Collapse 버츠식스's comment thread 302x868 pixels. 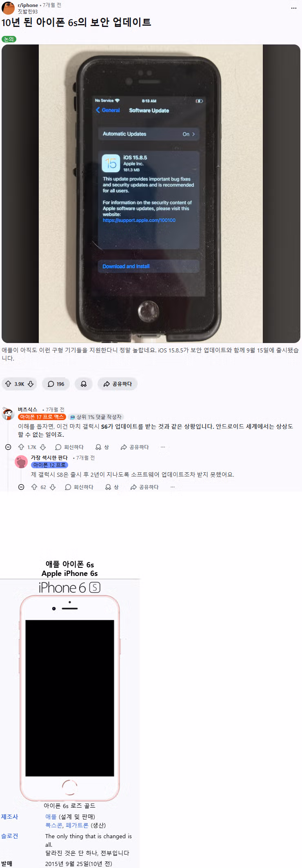(x=8, y=447)
